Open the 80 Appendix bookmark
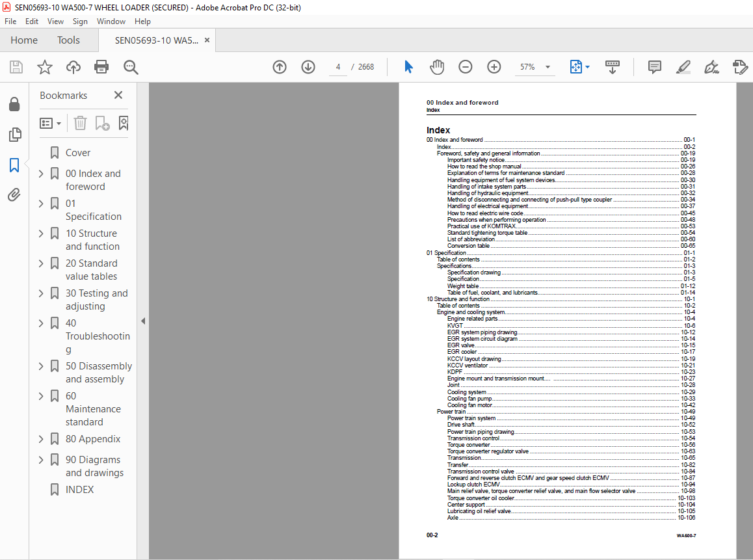Image resolution: width=753 pixels, height=560 pixels. click(93, 439)
